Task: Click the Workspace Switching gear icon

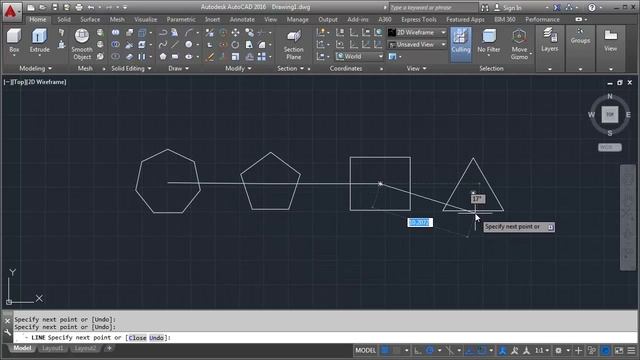Action: coord(558,350)
